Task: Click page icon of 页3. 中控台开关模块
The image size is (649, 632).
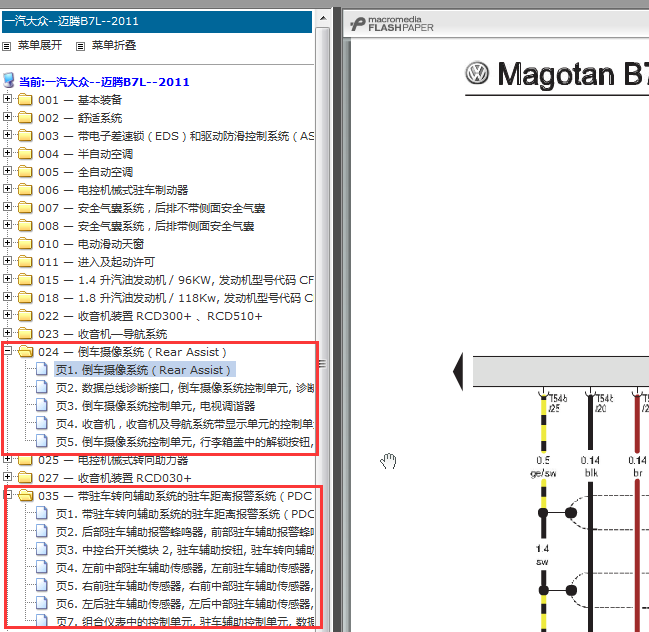Action: click(x=41, y=549)
